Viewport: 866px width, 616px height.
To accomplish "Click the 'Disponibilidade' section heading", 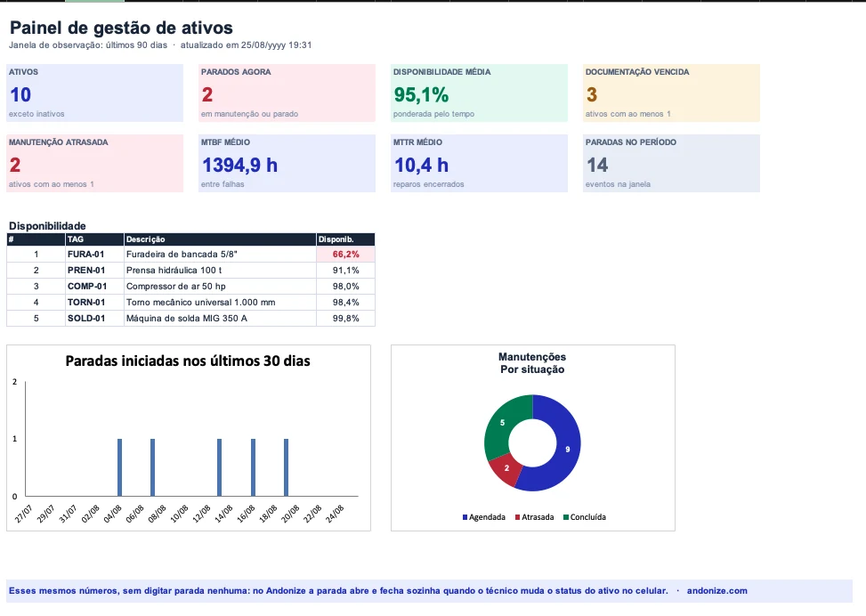I will pyautogui.click(x=47, y=226).
